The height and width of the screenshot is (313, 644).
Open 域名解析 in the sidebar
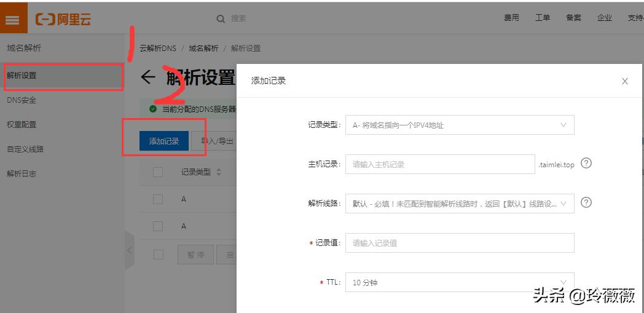[x=24, y=48]
